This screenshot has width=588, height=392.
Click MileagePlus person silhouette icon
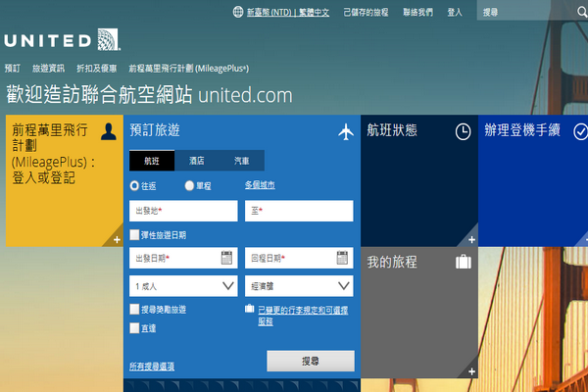click(x=109, y=131)
